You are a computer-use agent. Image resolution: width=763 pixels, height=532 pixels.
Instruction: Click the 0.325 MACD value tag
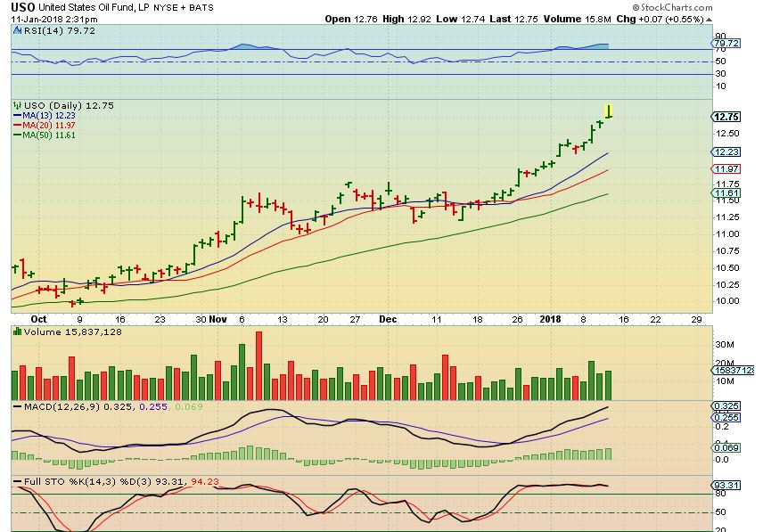pos(726,406)
